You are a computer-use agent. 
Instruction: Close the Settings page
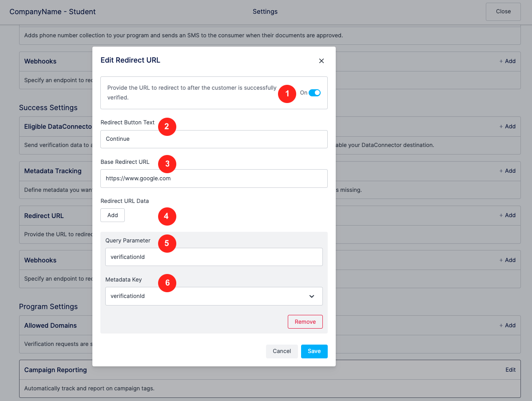tap(503, 12)
